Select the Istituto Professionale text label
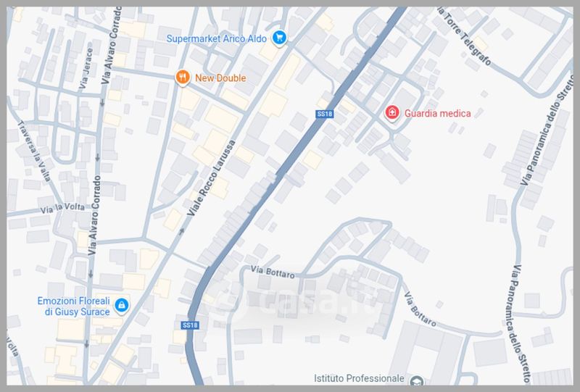This screenshot has width=580, height=392. click(358, 379)
